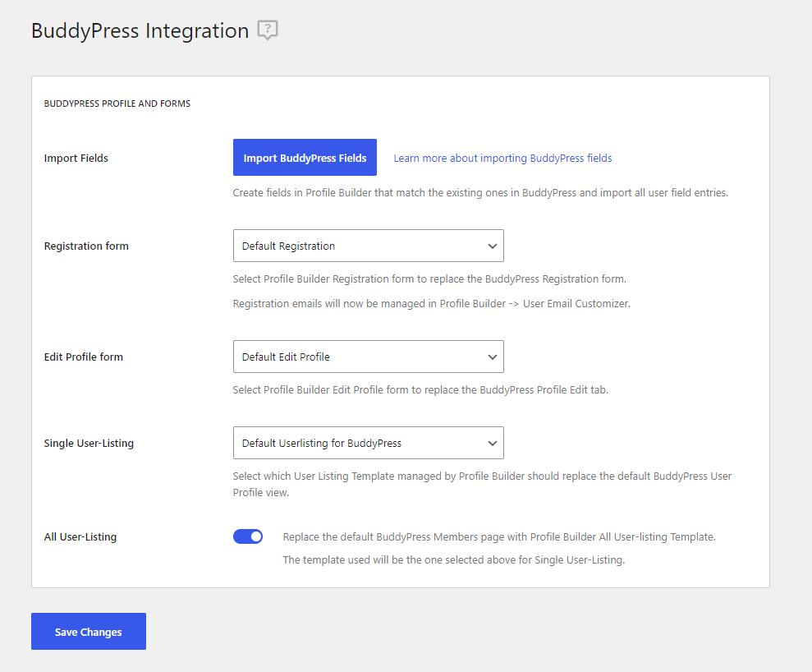Viewport: 812px width, 672px height.
Task: Click the BuddyPress Integration page title
Action: [x=140, y=30]
